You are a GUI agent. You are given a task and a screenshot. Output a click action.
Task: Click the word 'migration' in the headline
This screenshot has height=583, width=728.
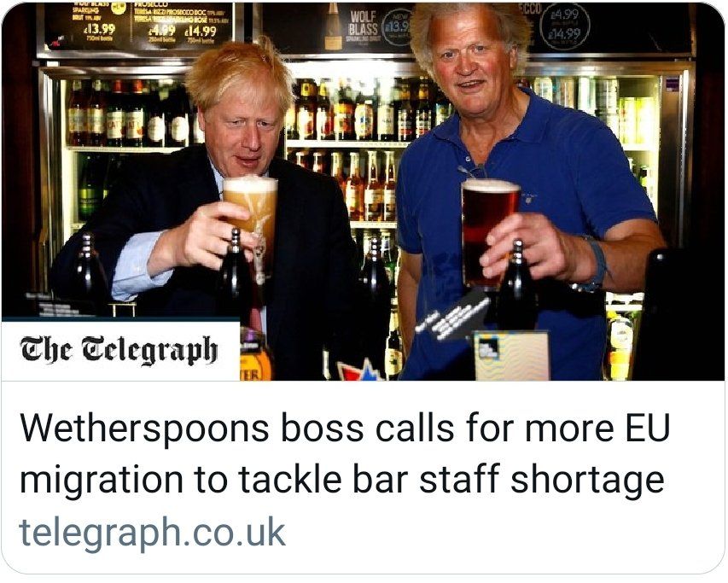[102, 479]
